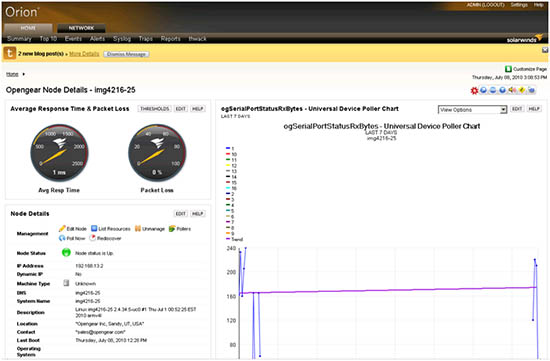Screen dimensions: 550x361
Task: Open the Summary menu item
Action: (x=19, y=39)
